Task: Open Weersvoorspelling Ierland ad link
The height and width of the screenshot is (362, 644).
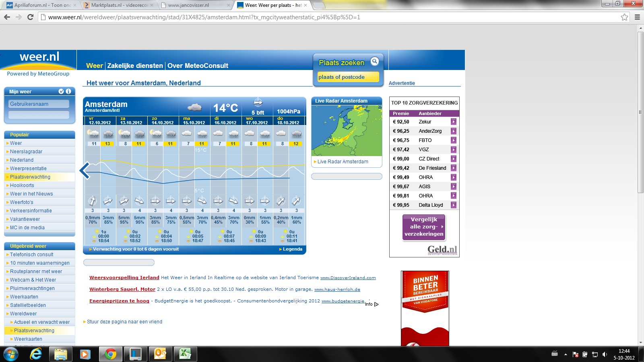Action: click(x=124, y=278)
